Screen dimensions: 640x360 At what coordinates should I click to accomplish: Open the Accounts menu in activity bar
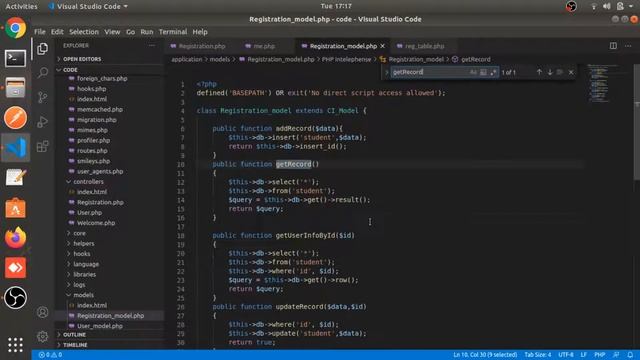point(42,312)
